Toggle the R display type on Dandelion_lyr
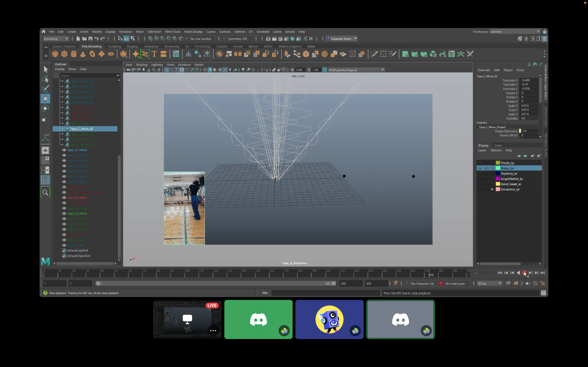 click(492, 189)
